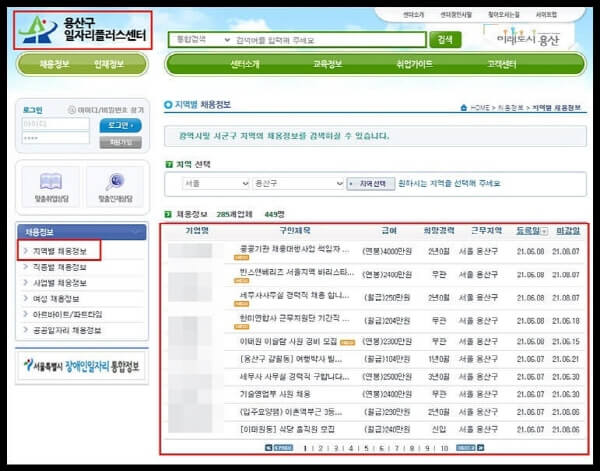Open job listing [용산구 갈월동] 여행박사
The height and width of the screenshot is (471, 600).
point(291,359)
